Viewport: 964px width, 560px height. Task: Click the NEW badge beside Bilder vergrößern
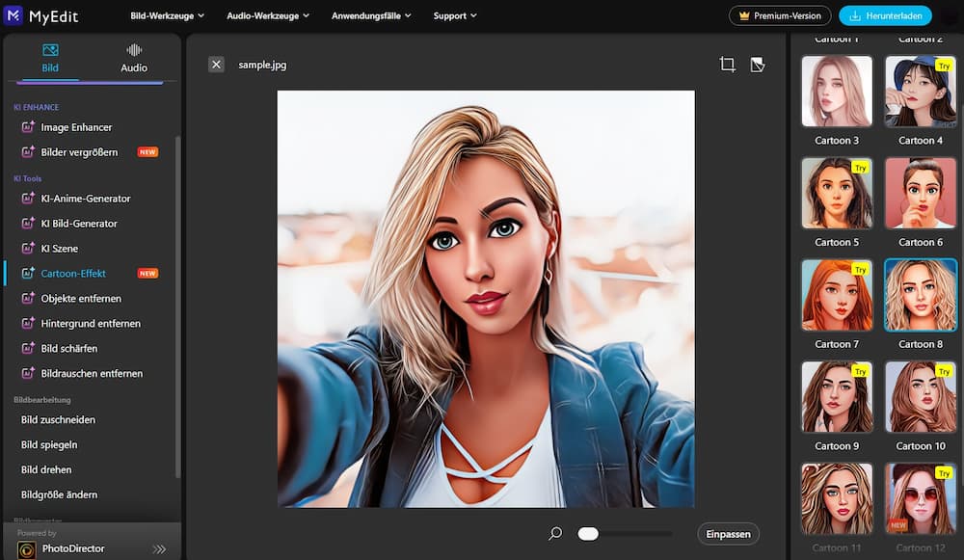click(147, 152)
